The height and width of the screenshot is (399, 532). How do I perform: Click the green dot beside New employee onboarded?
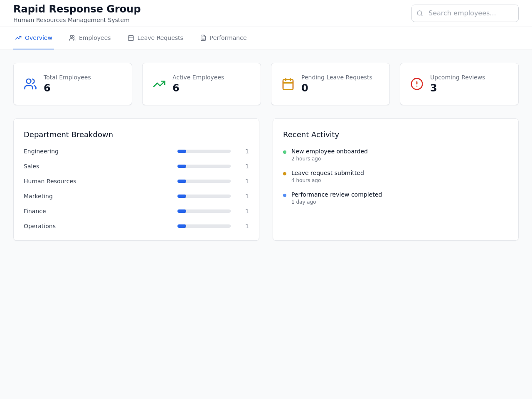(285, 152)
